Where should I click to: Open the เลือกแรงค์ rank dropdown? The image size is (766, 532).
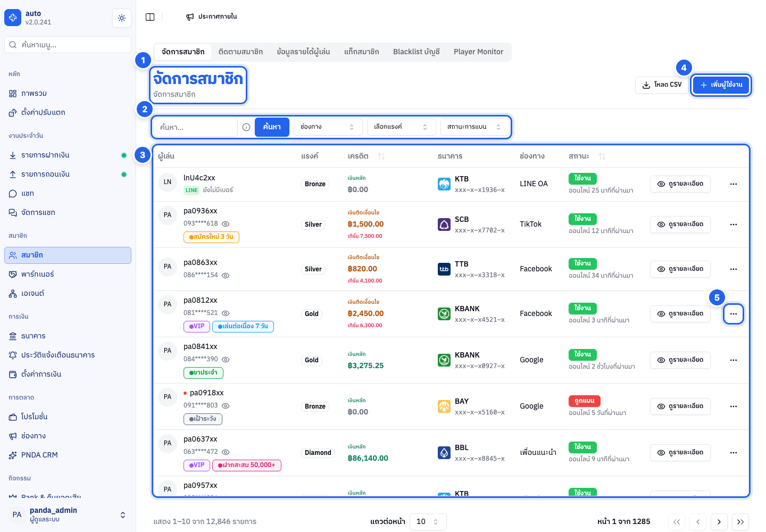(x=401, y=127)
